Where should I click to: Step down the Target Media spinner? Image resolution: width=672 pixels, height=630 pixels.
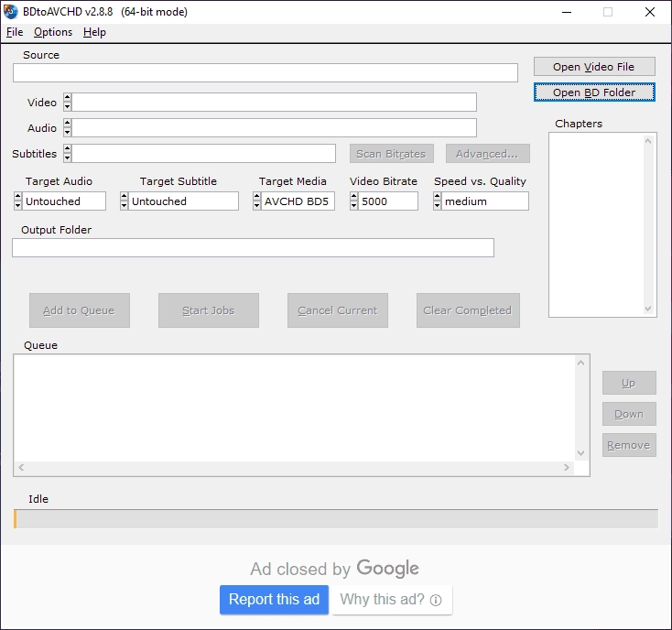coord(256,206)
